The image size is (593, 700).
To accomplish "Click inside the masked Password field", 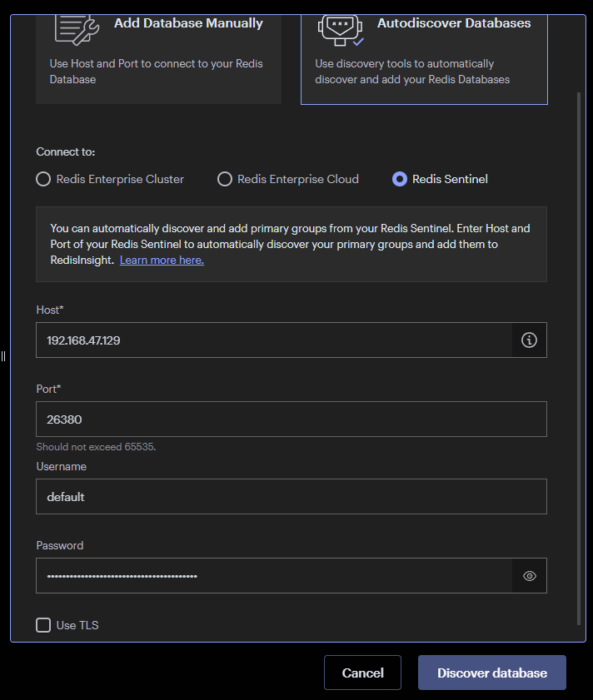I will [273, 576].
